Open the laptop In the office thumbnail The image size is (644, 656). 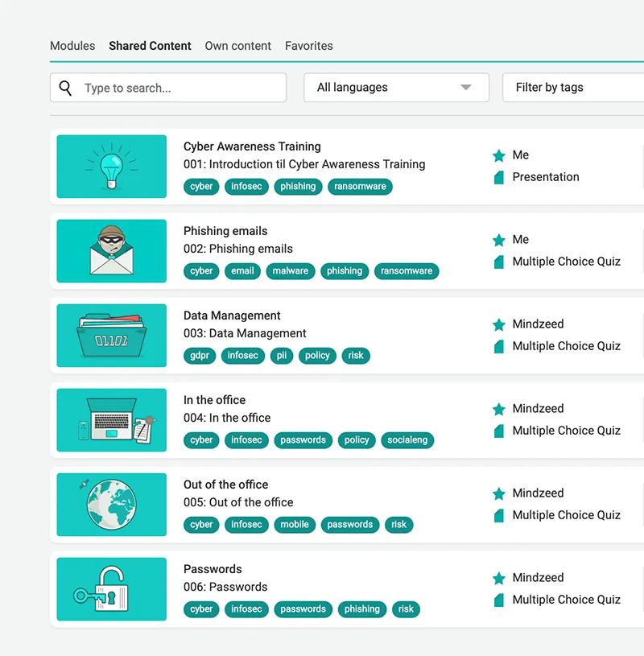(x=112, y=420)
